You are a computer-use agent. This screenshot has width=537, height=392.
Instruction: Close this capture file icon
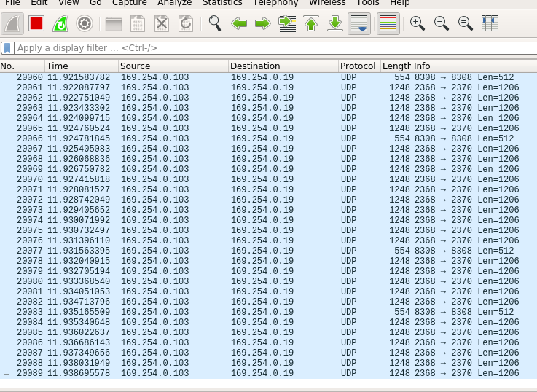162,23
